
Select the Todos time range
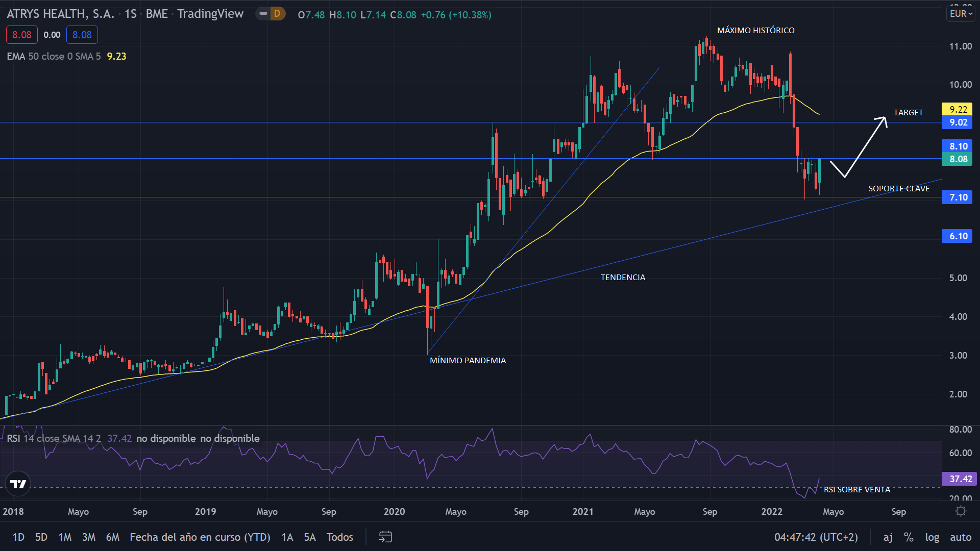coord(339,537)
